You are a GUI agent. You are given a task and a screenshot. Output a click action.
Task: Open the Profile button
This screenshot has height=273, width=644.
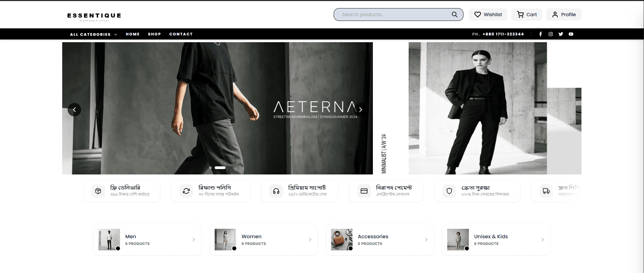[564, 15]
